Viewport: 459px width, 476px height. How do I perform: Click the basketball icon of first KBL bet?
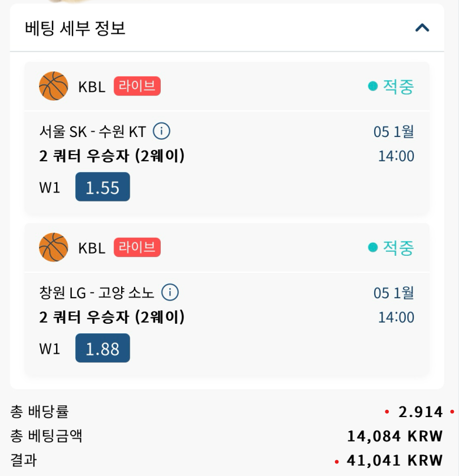53,86
